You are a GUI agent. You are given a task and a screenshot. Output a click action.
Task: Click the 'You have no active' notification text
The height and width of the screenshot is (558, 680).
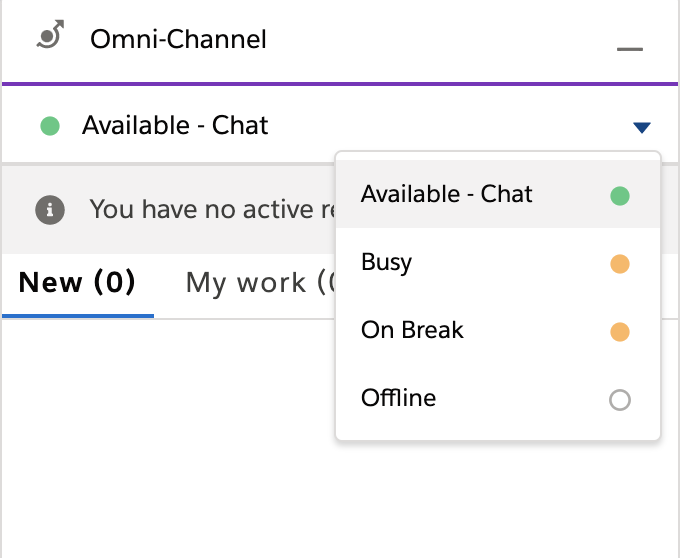coord(212,209)
